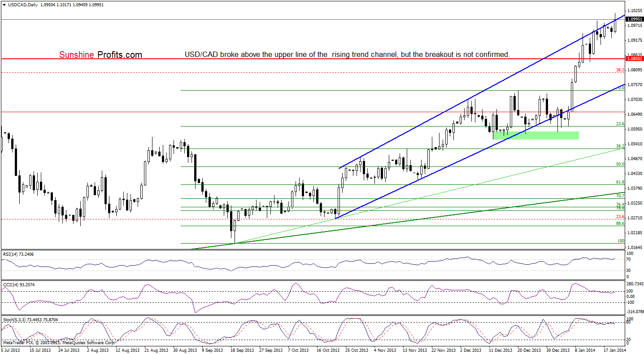Screen dimensions: 644x354
Task: Click the 1.05410 price axis label
Action: 635,144
